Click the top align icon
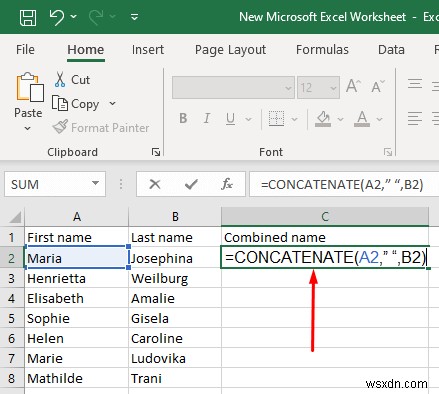This screenshot has width=439, height=394. (x=415, y=84)
